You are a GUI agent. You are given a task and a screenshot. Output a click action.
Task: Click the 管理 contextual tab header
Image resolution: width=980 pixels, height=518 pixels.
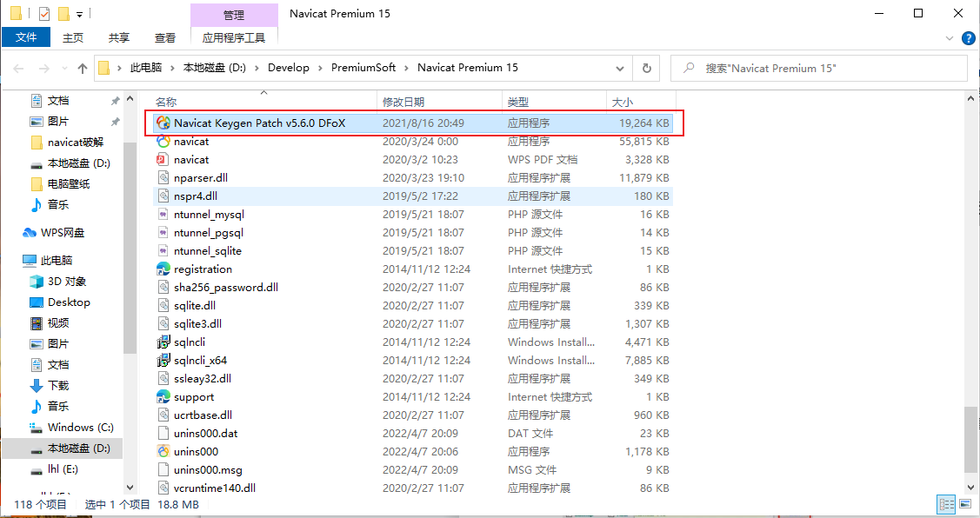(234, 15)
